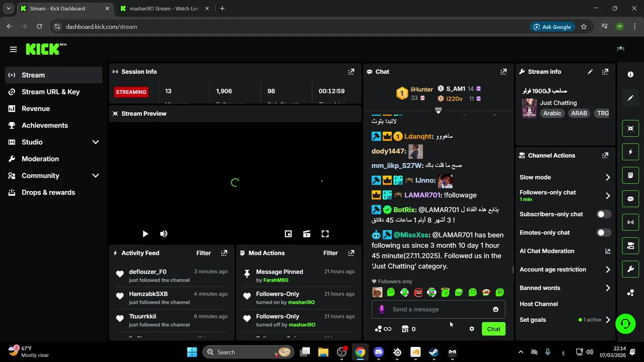
Task: Open the info icon in right sidebar
Action: click(630, 74)
